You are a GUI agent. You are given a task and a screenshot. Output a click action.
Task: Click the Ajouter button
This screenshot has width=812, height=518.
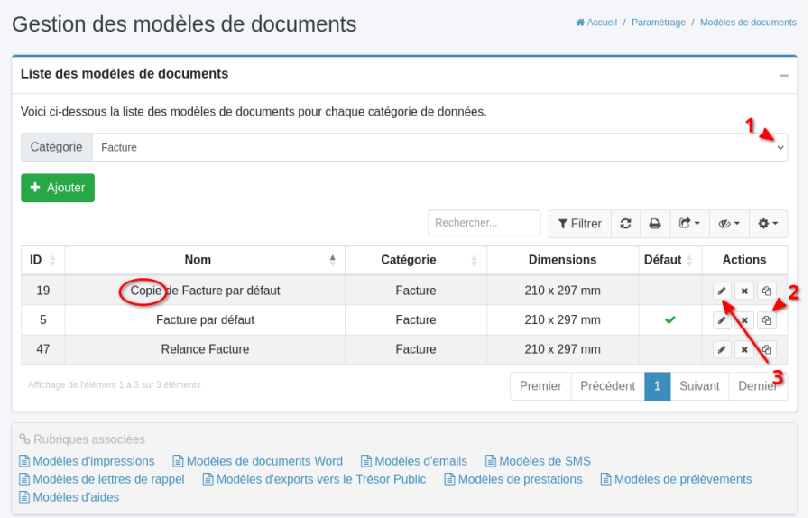[x=58, y=188]
